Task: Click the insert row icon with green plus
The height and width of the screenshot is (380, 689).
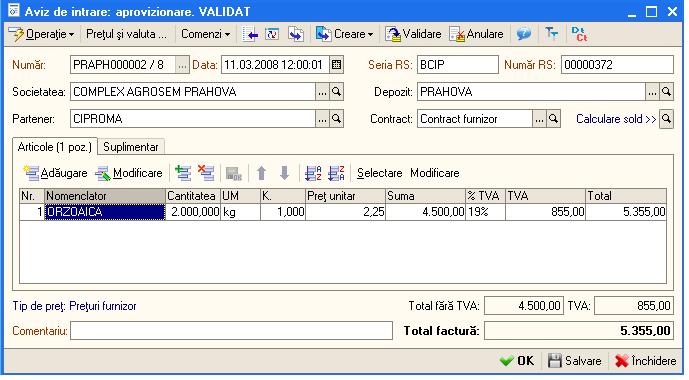Action: click(x=183, y=173)
